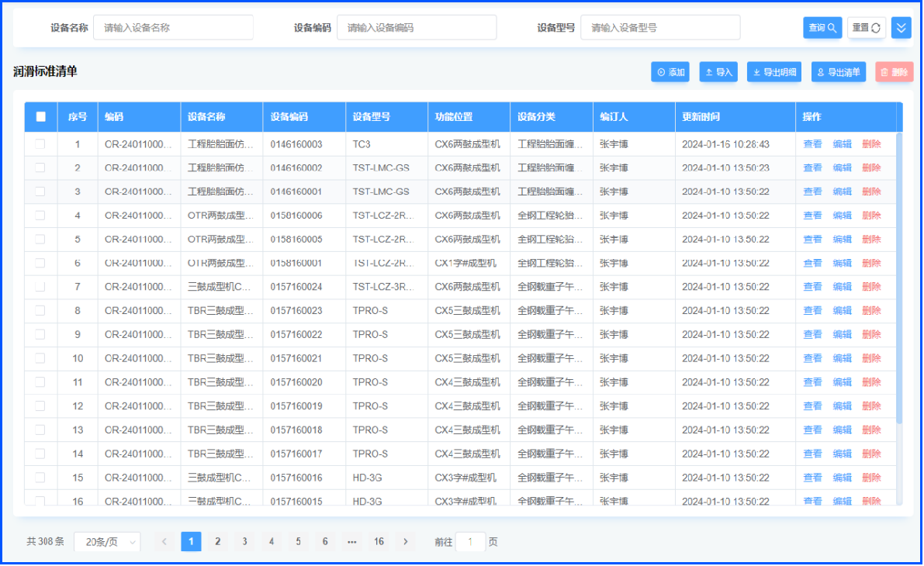This screenshot has height=566, width=924.
Task: Check the checkbox for row 8
Action: (40, 310)
